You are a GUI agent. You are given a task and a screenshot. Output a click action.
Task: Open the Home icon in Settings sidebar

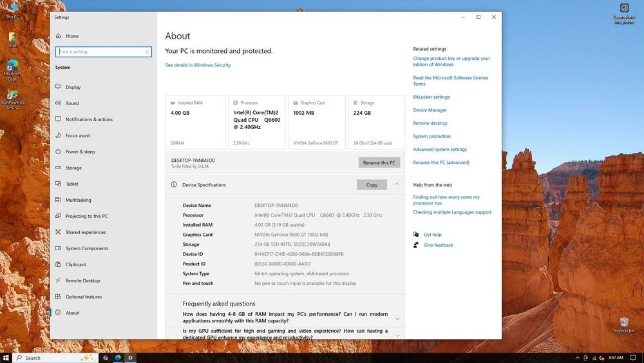coord(59,36)
